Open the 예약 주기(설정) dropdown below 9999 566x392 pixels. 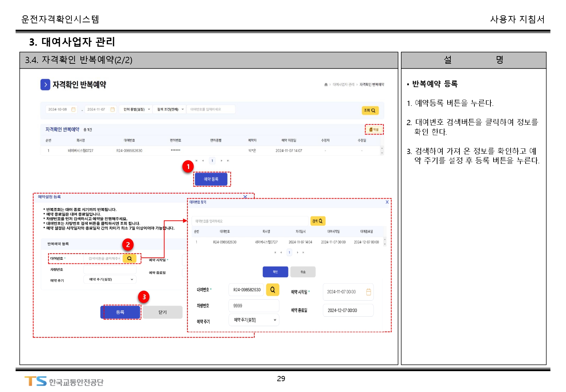(x=254, y=320)
